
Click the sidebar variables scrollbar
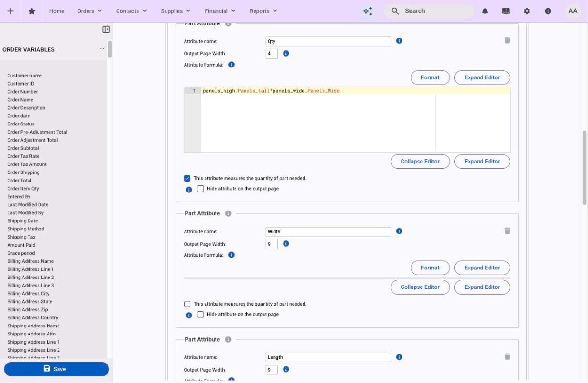110,49
